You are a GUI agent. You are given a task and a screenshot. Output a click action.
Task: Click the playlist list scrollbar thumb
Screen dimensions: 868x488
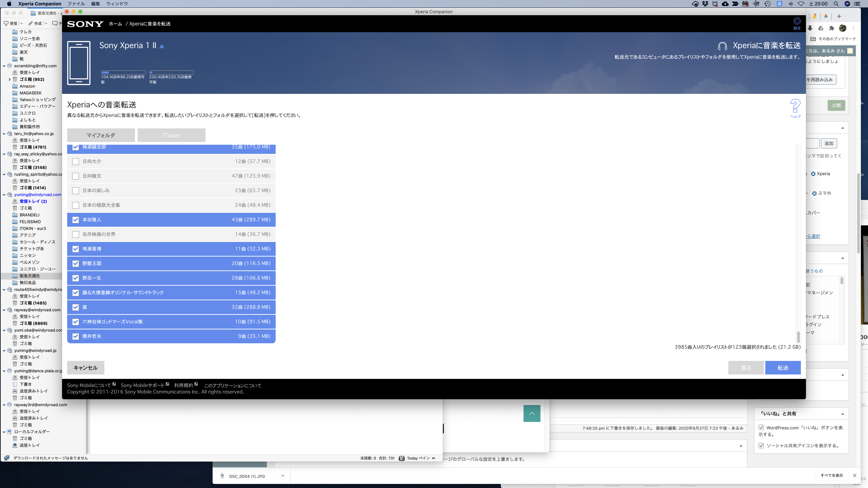[x=798, y=337]
